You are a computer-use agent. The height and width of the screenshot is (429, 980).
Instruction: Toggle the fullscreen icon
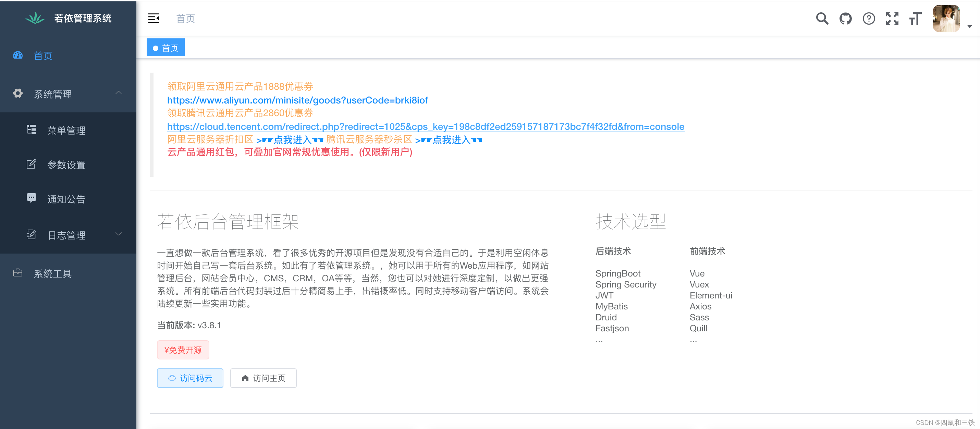[x=892, y=18]
